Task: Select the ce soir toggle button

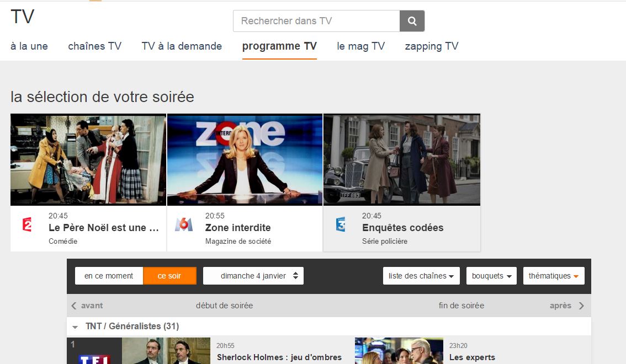Action: [x=169, y=276]
